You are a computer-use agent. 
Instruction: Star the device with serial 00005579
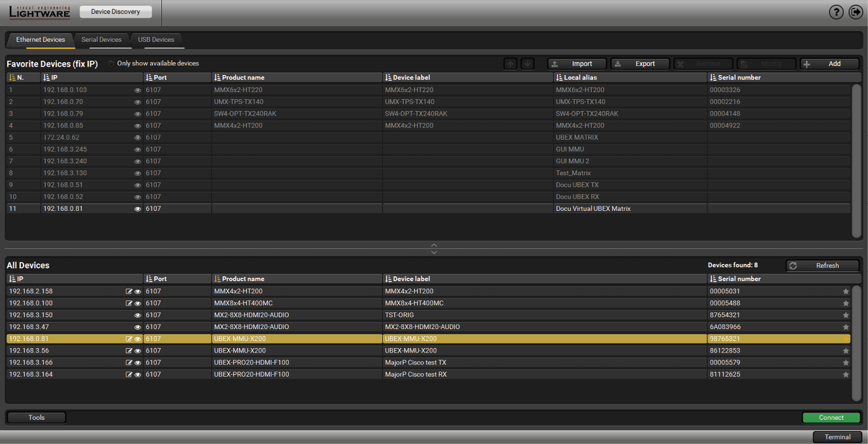[846, 363]
